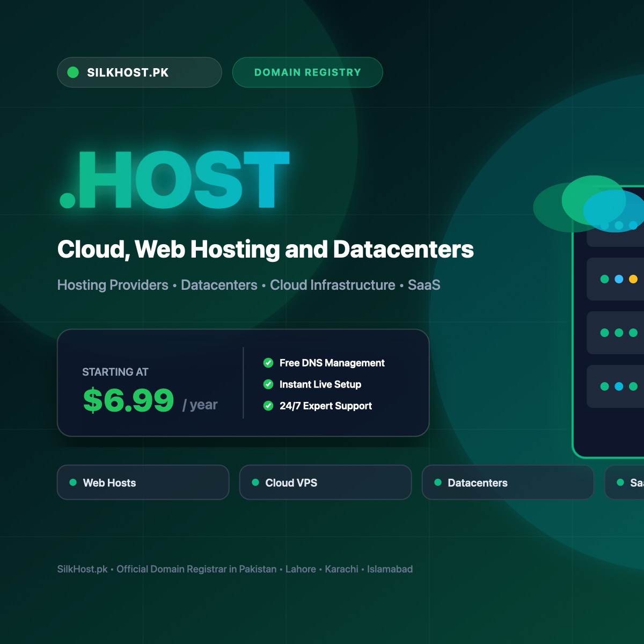Click the $6.99 price
644x644 pixels.
tap(129, 400)
